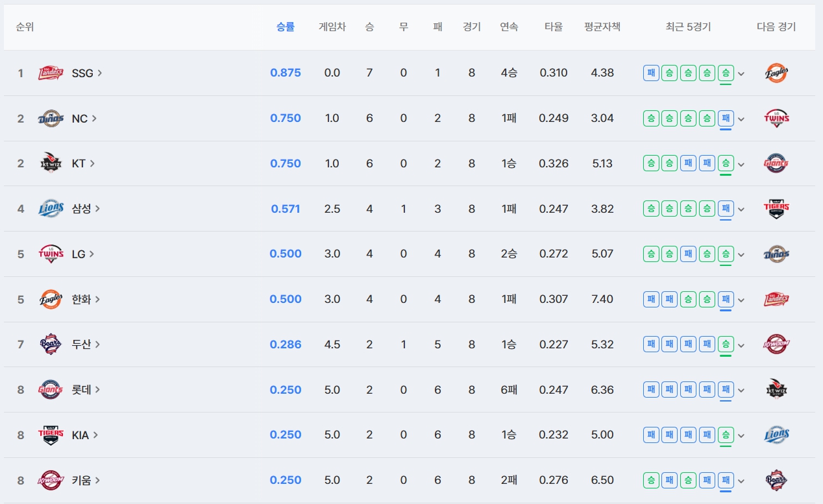The image size is (823, 504).
Task: Open NC's next opponent Twins logo
Action: pyautogui.click(x=776, y=119)
